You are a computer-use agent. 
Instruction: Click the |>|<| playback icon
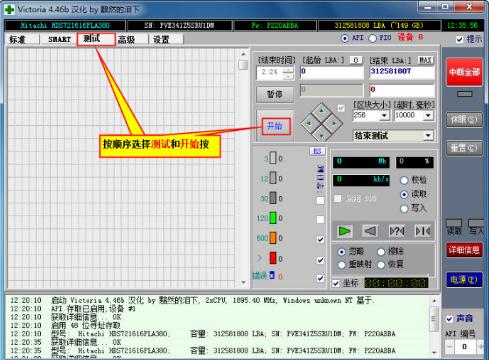422,231
